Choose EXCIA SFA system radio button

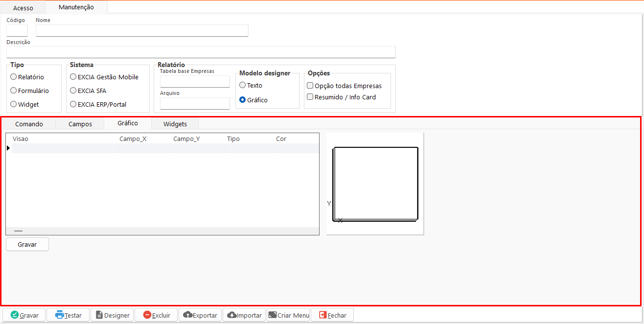point(73,91)
